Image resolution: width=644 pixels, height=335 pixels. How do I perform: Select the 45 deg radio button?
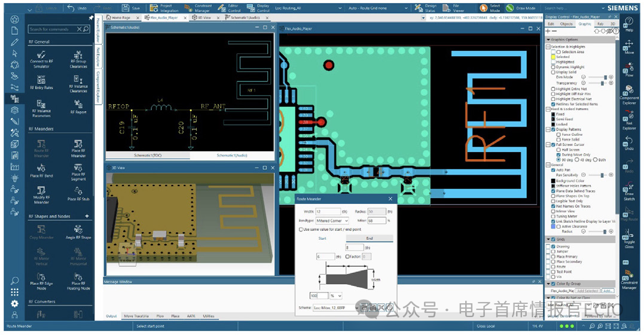577,160
